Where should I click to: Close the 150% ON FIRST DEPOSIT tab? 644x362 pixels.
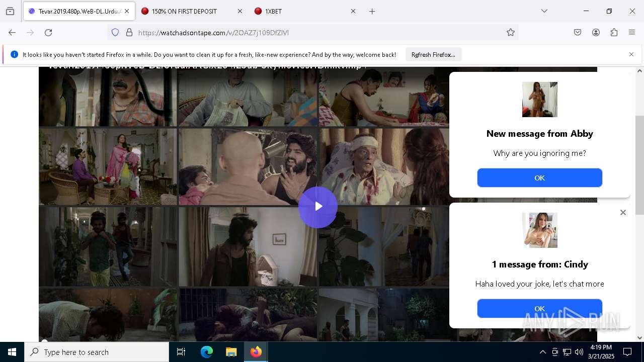(239, 11)
